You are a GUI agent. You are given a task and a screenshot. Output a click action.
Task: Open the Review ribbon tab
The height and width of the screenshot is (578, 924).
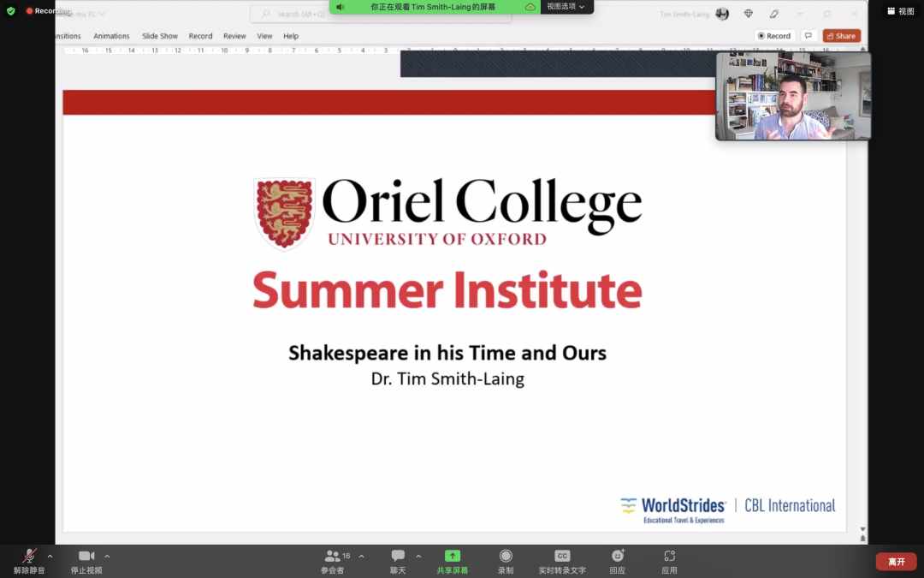234,36
